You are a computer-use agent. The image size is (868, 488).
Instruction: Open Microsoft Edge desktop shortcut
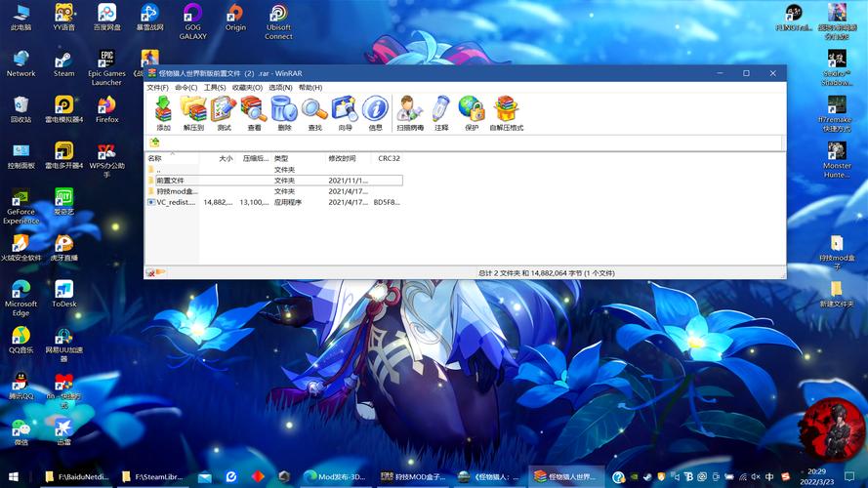pyautogui.click(x=21, y=299)
